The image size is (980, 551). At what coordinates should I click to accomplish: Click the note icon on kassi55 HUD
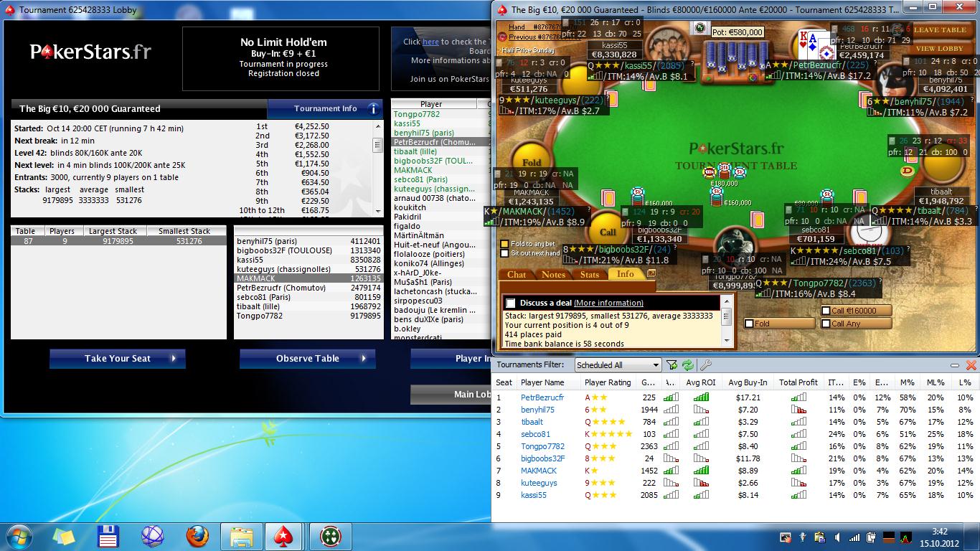click(x=565, y=23)
